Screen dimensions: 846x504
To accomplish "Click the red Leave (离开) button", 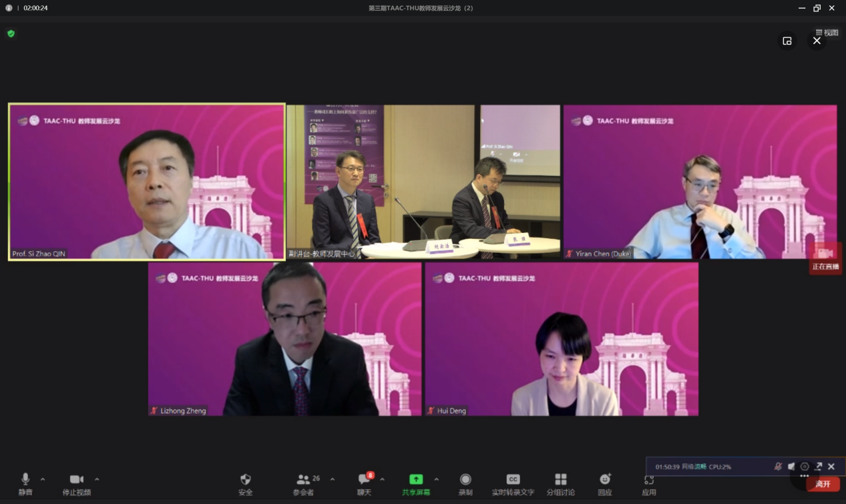I will tap(823, 484).
